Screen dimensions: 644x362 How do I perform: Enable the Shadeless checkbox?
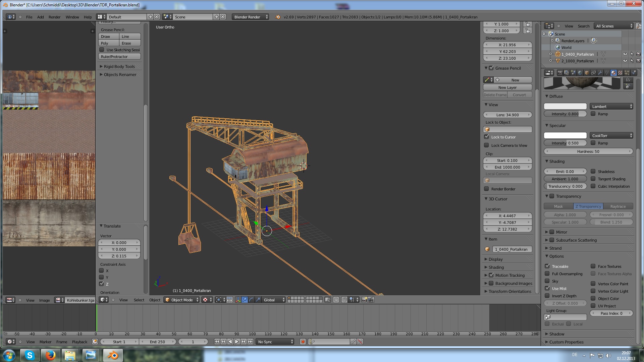[593, 172]
